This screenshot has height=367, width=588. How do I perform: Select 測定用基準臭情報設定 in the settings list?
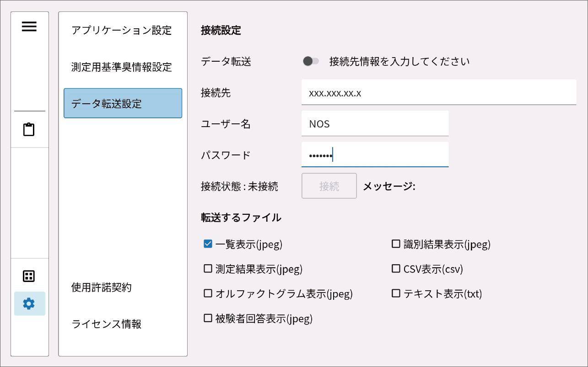(x=122, y=67)
